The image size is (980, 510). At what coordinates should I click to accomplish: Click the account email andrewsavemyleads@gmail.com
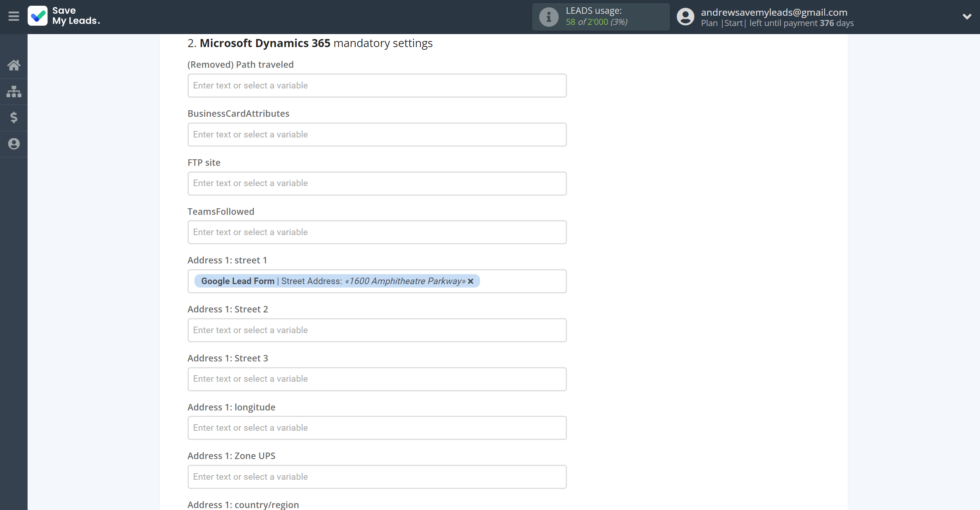(x=774, y=12)
